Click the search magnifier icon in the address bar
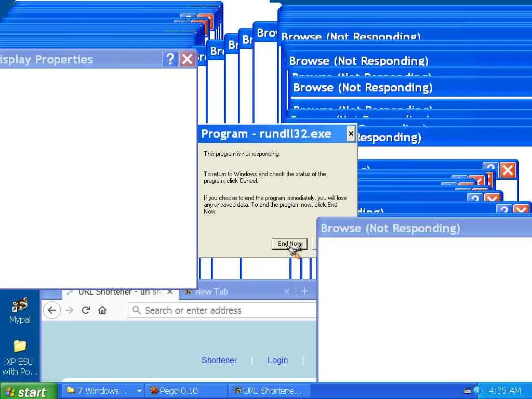Screen dimensions: 532x399 [137, 310]
